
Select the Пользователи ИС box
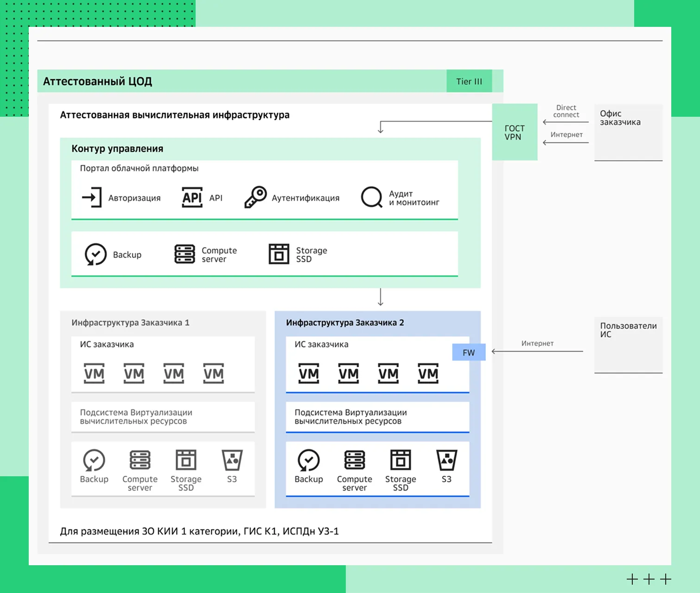628,345
